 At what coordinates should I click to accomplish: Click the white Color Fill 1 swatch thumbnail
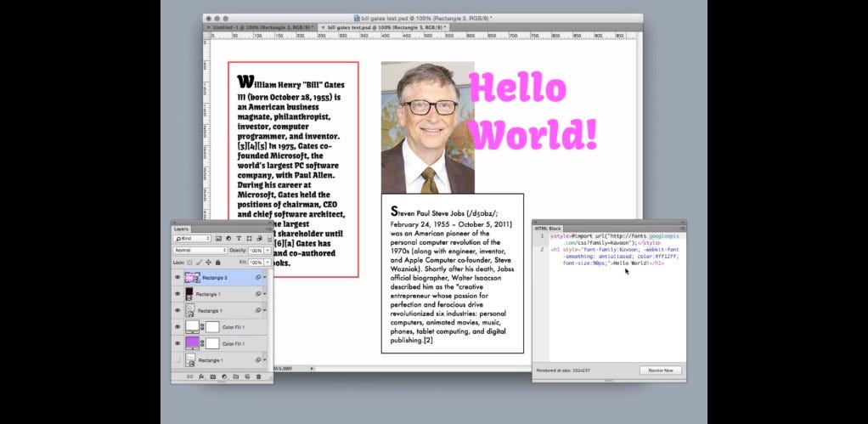[193, 327]
